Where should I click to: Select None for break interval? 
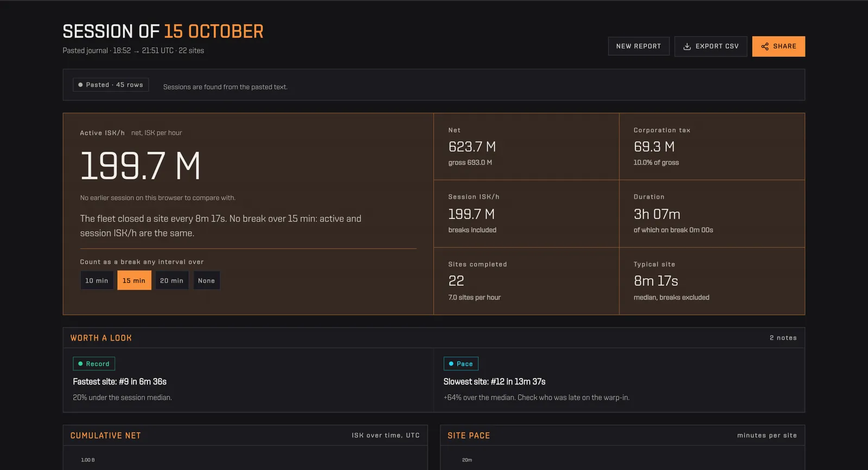(x=206, y=280)
